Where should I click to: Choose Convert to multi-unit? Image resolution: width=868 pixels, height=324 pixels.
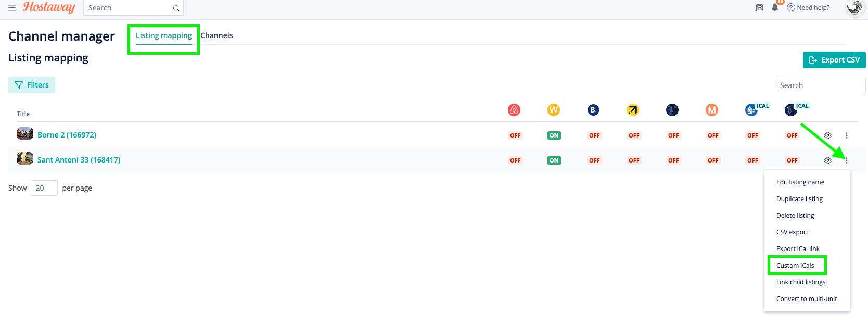807,299
